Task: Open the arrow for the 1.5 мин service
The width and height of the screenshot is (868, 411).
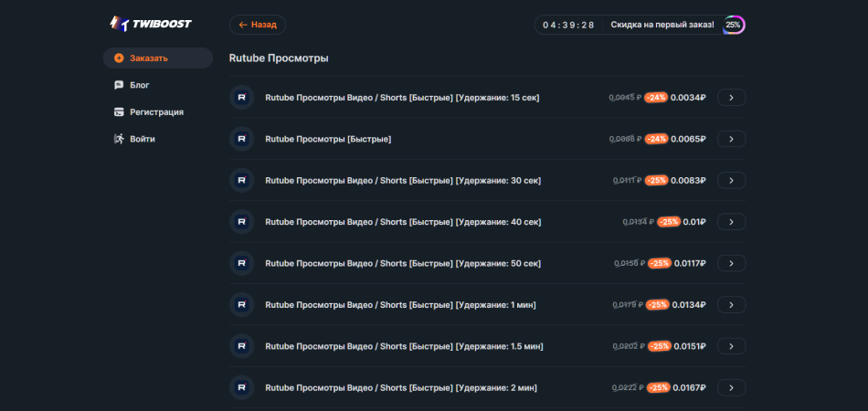Action: pos(731,346)
